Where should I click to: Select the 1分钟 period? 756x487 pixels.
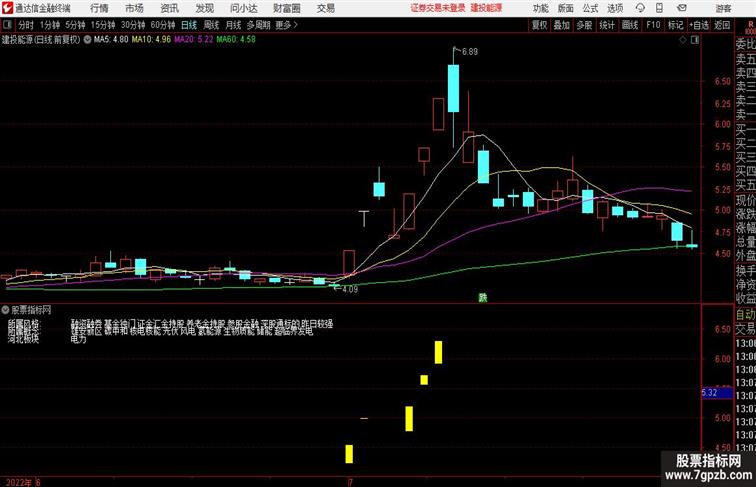pyautogui.click(x=50, y=25)
